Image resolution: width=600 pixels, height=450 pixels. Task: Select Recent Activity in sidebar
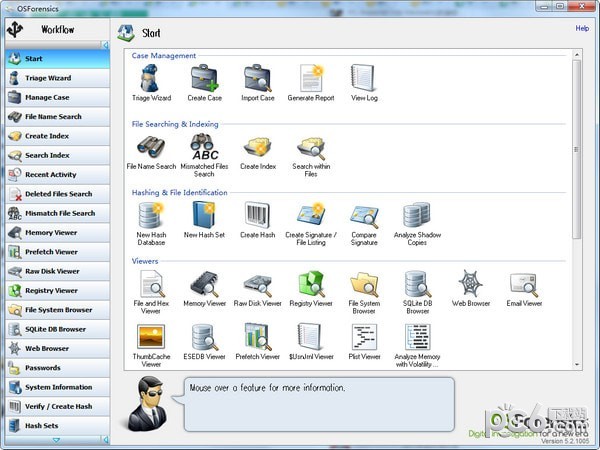tap(58, 175)
